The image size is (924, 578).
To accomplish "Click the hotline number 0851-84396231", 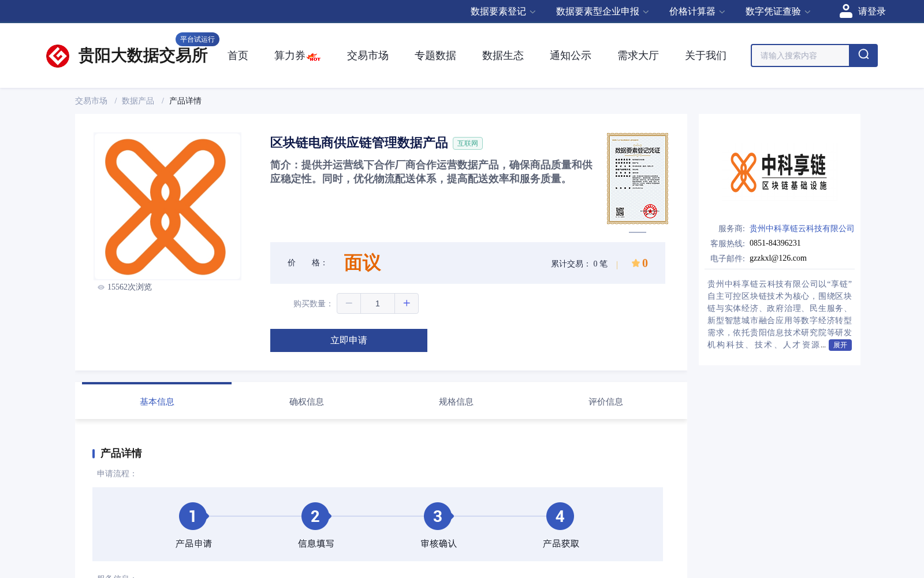I will (x=775, y=243).
